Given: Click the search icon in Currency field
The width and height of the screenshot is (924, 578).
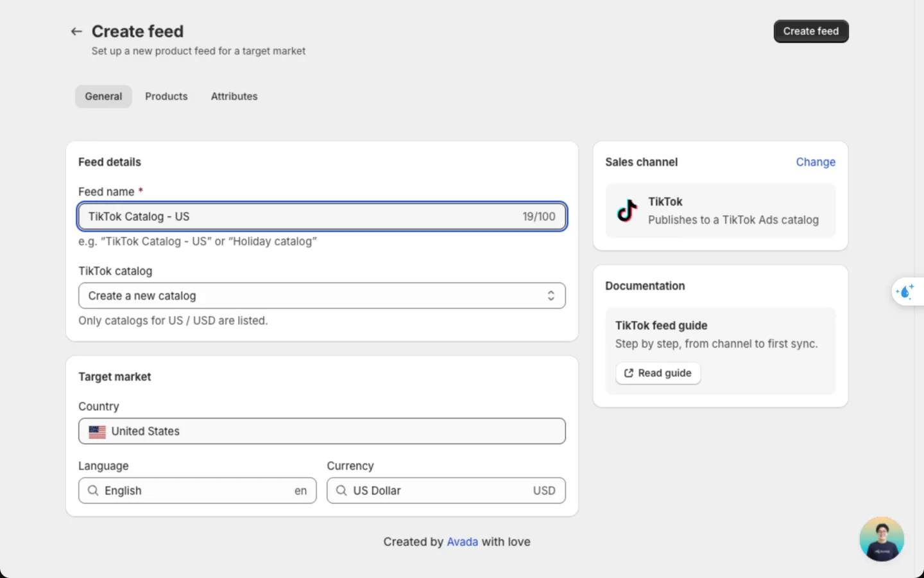Looking at the screenshot, I should [x=341, y=491].
